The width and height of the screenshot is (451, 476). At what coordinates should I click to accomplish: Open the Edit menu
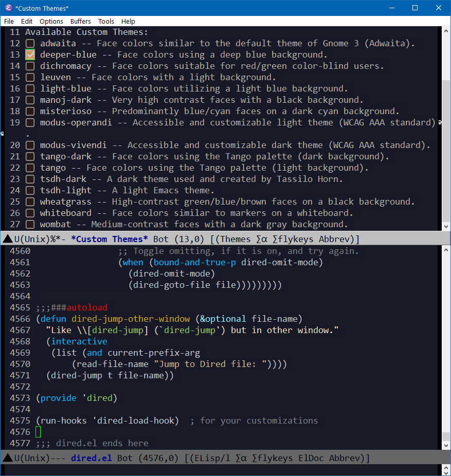(x=27, y=21)
